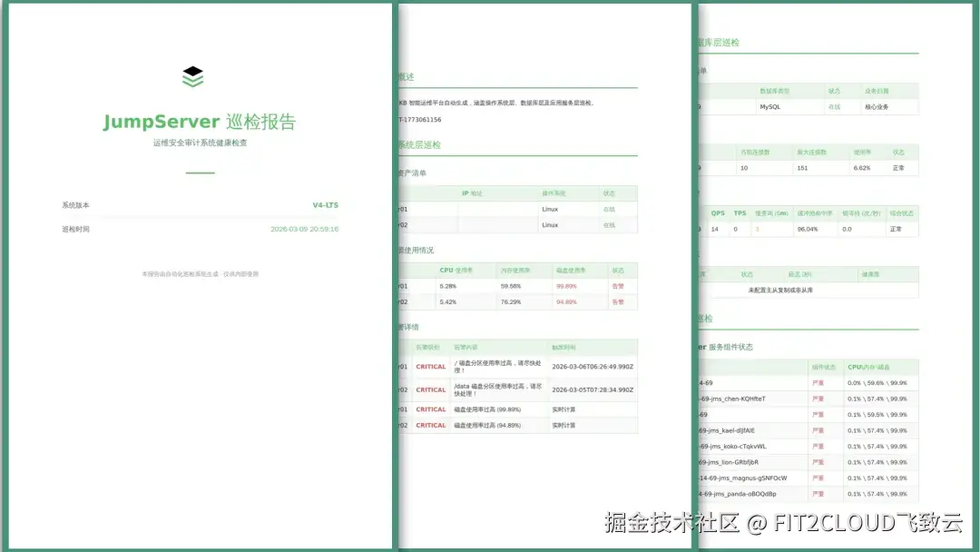Click CRITICAL beside the 2026-03-05 alert

click(x=431, y=390)
